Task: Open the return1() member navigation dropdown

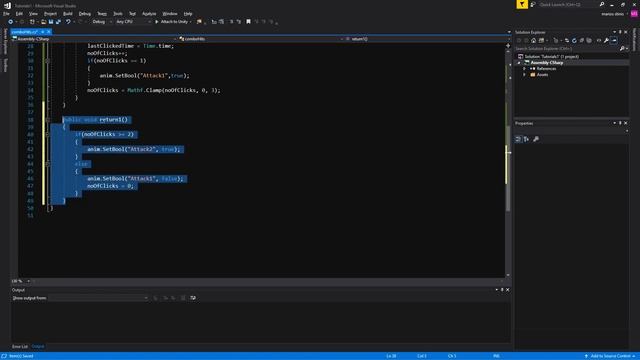Action: tap(426, 39)
